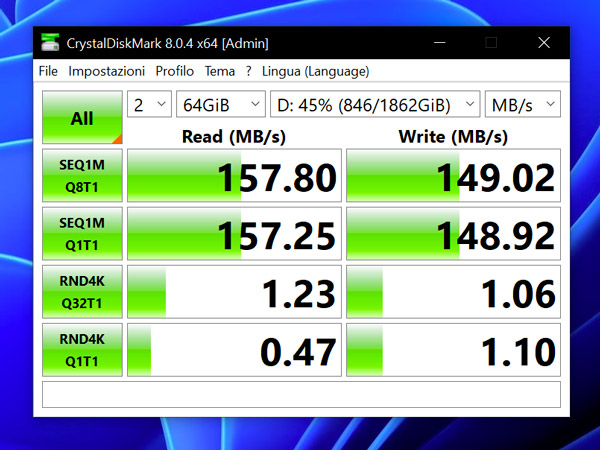The width and height of the screenshot is (600, 450).
Task: Click the 149.02 write result
Action: 453,176
